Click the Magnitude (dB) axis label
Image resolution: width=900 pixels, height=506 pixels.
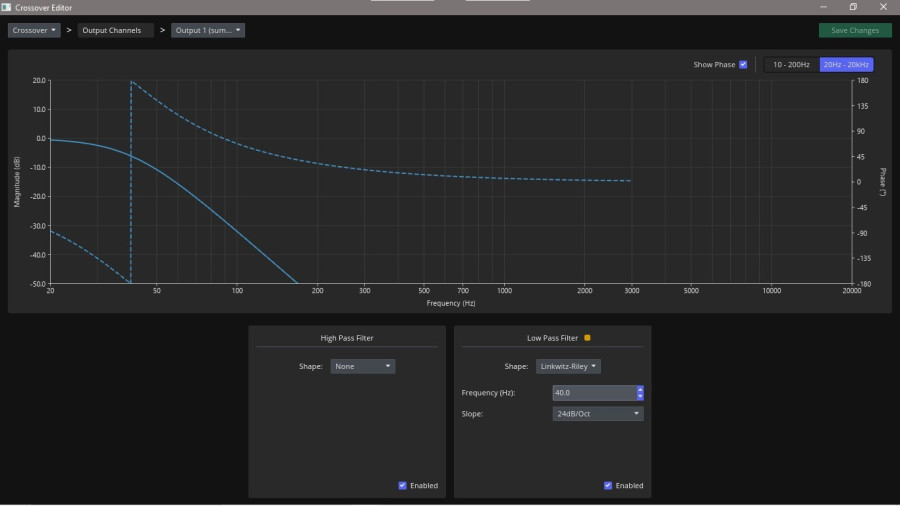click(x=17, y=182)
